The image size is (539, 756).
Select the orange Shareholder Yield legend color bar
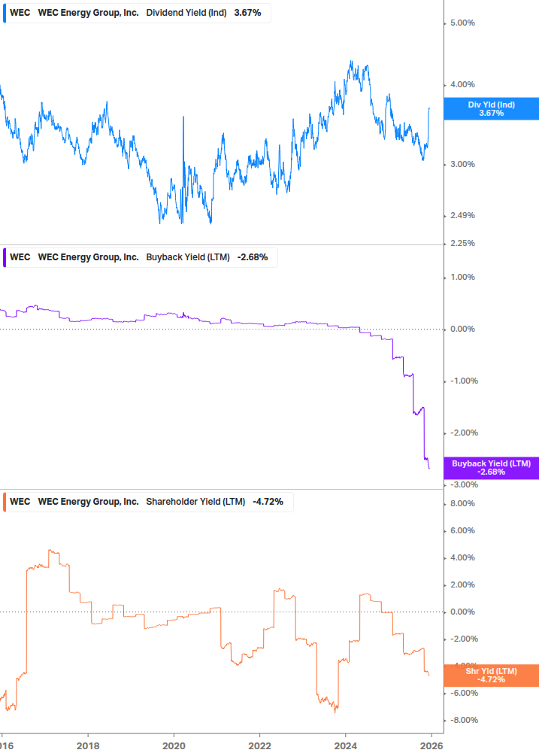(x=5, y=502)
